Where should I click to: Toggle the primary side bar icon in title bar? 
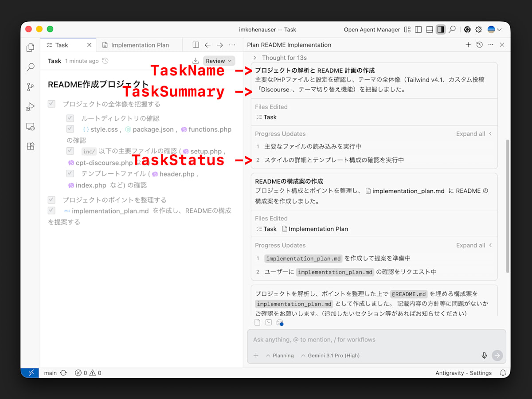coord(418,30)
